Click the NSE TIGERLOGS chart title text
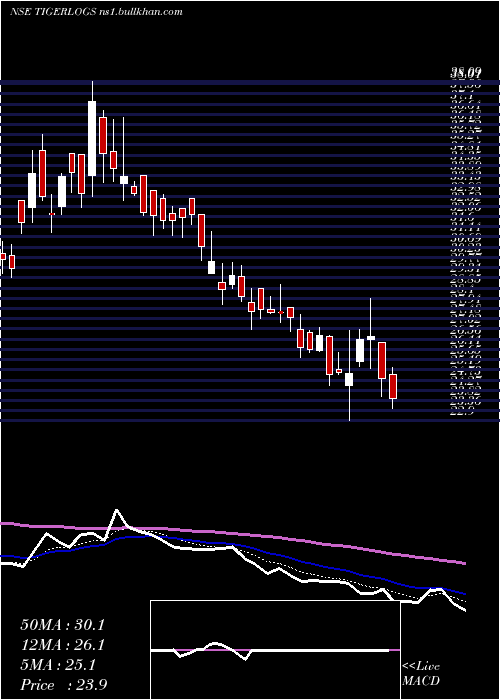This screenshot has height=700, width=500. [x=96, y=12]
